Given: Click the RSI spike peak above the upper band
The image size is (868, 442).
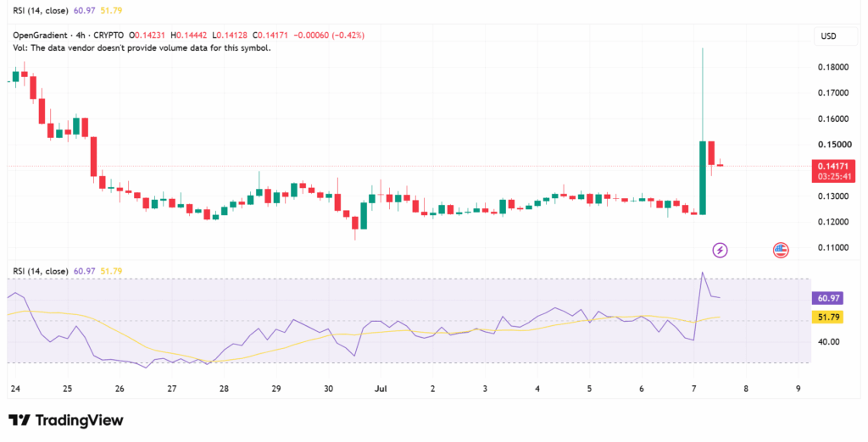Looking at the screenshot, I should (703, 273).
